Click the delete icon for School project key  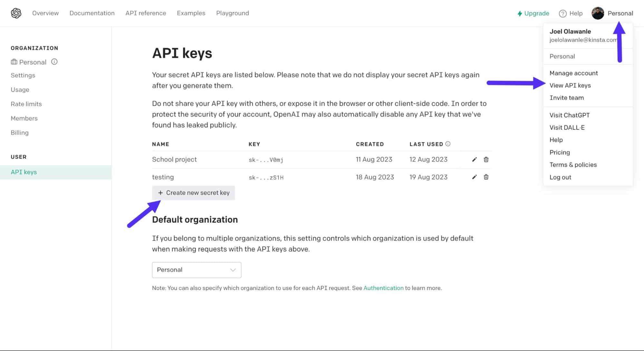coord(485,159)
